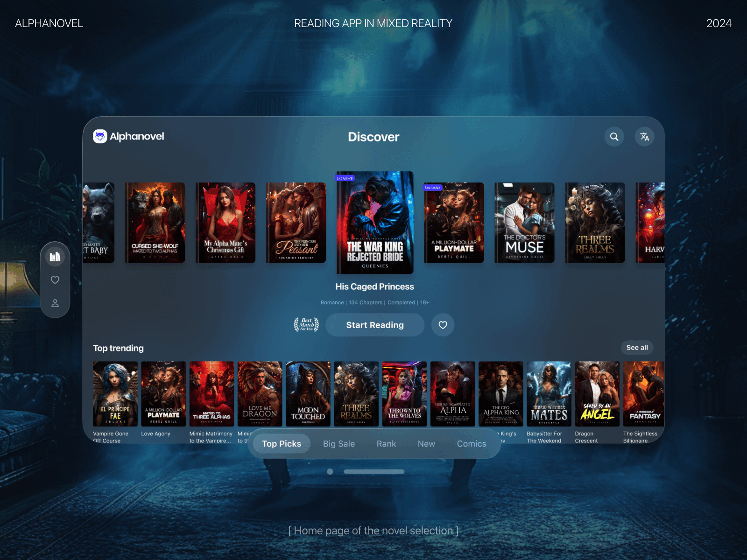Open Mated to Three Alphas trending cover
747x560 pixels.
(x=211, y=394)
